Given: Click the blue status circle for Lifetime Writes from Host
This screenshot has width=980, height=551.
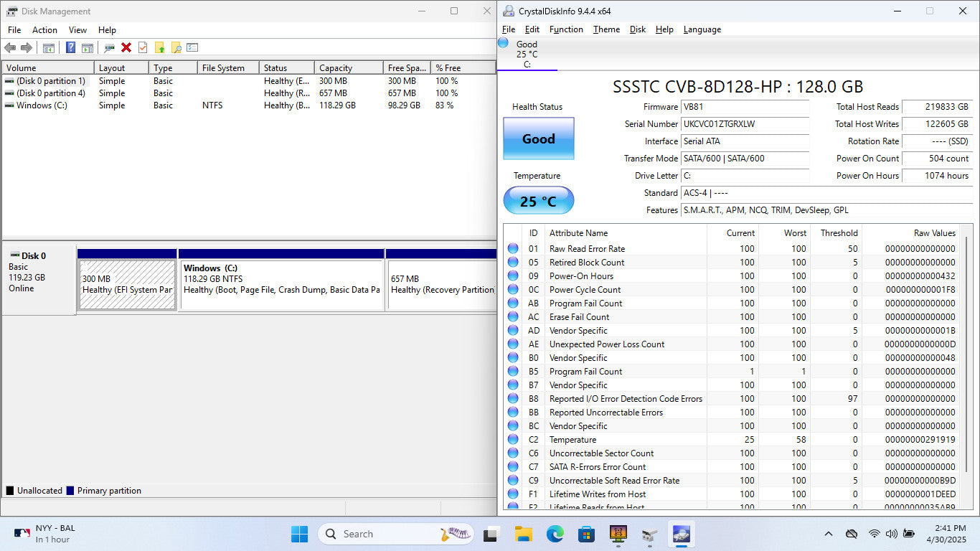Looking at the screenshot, I should click(513, 494).
